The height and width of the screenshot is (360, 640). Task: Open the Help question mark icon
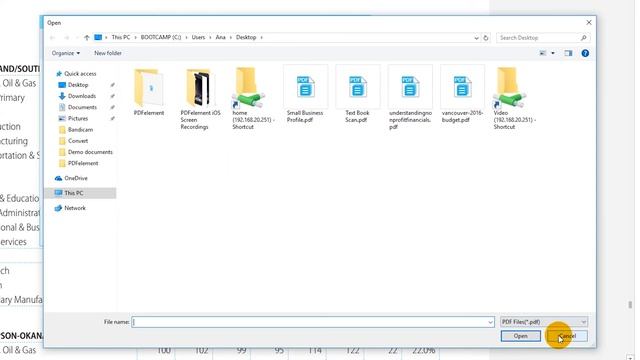pos(585,53)
